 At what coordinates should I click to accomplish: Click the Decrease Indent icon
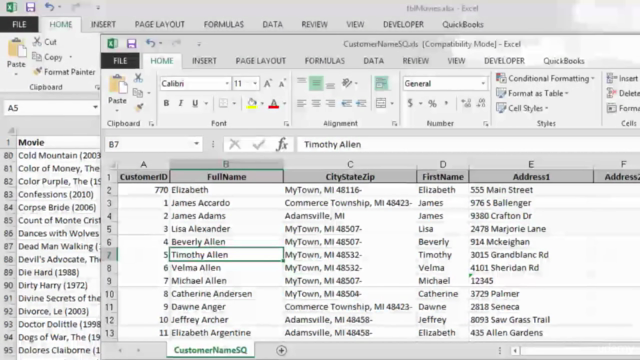(346, 103)
